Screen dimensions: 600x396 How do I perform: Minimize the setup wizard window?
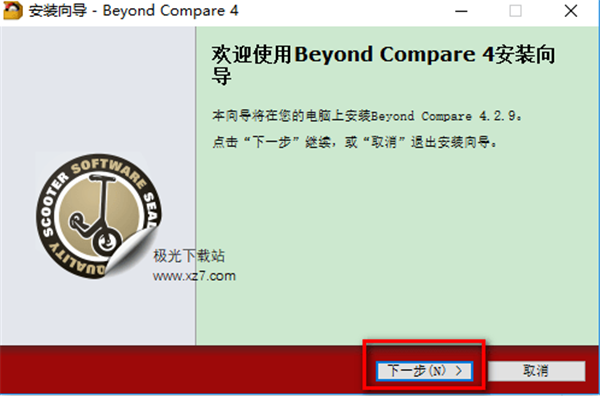(x=461, y=11)
